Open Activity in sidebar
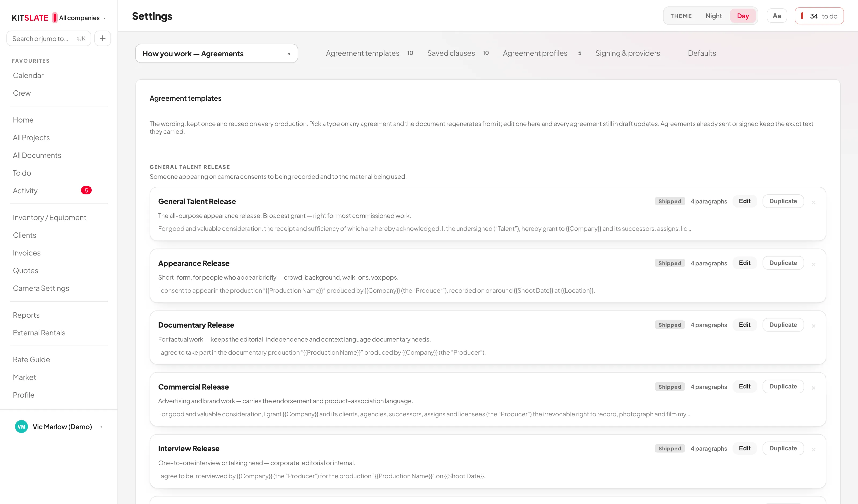The width and height of the screenshot is (858, 504). [25, 191]
